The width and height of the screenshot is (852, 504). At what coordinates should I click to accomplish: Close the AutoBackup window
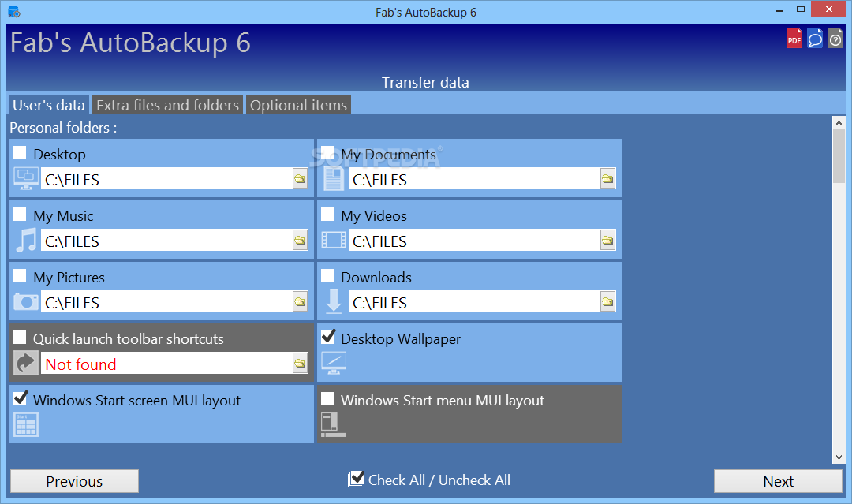coord(828,9)
